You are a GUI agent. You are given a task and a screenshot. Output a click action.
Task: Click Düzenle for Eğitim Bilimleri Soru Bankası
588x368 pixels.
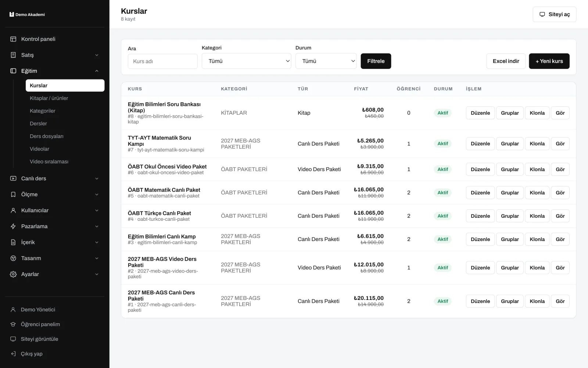(x=480, y=113)
